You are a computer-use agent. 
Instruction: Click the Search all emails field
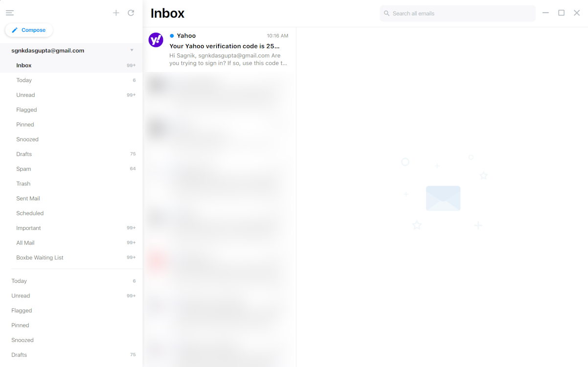[457, 13]
